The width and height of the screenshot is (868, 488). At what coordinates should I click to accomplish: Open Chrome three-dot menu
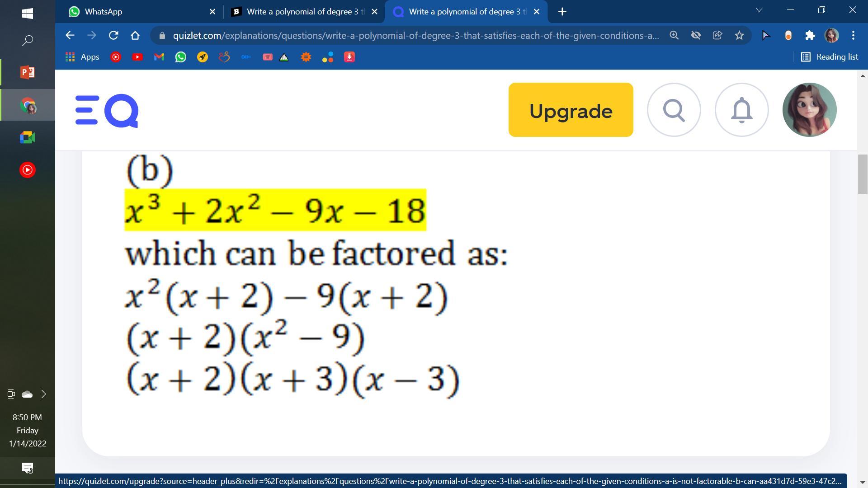point(853,35)
